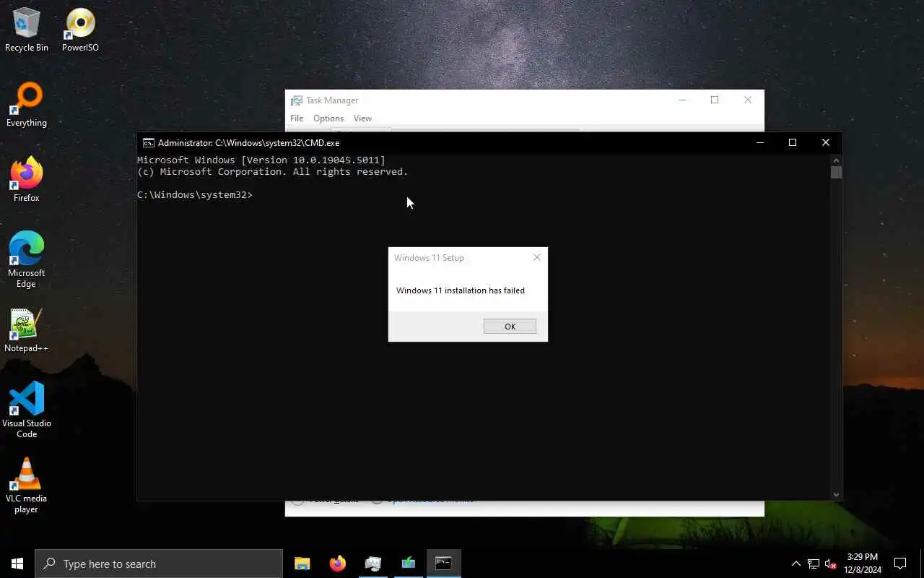Open File Explorer from the taskbar
The width and height of the screenshot is (924, 578).
(x=302, y=564)
